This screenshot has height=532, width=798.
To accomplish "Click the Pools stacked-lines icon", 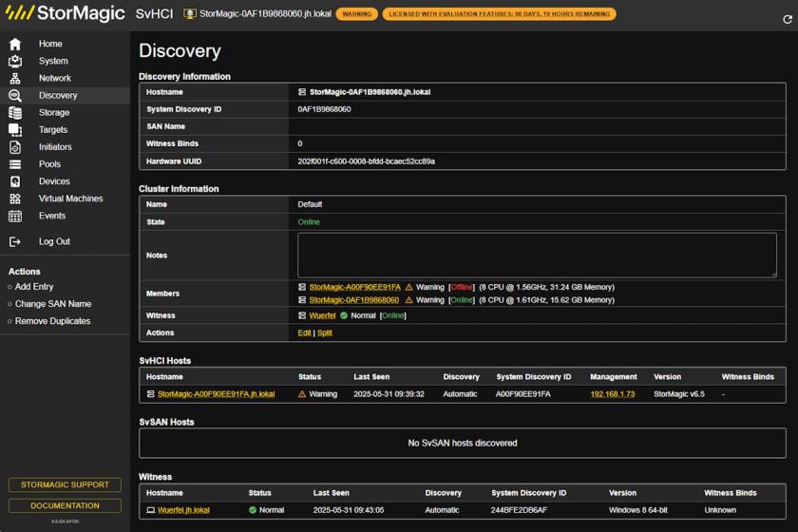I will pyautogui.click(x=15, y=164).
